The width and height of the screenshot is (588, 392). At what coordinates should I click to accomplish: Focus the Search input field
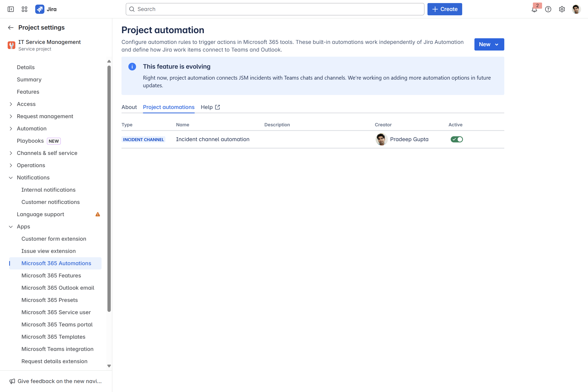tap(275, 9)
